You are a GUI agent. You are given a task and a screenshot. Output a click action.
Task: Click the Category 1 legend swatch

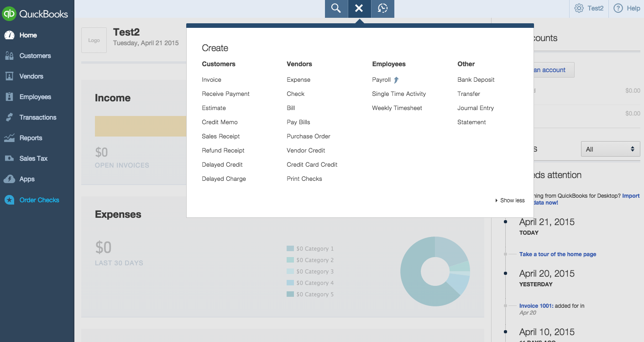290,249
